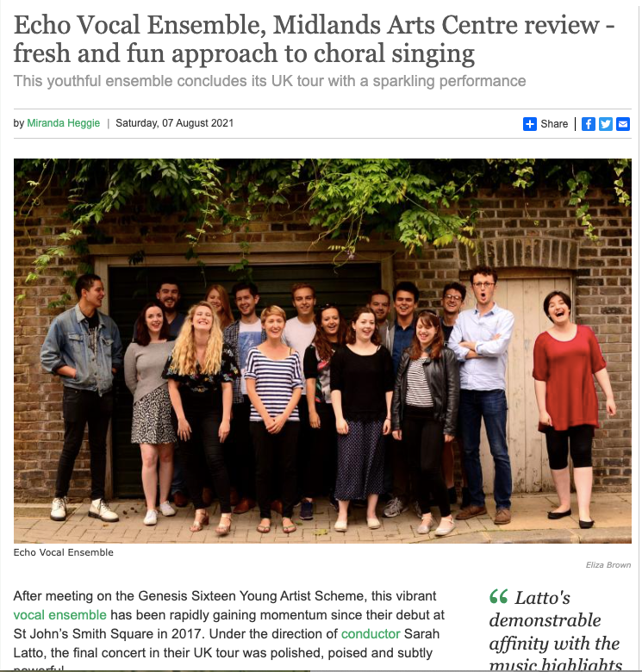642x672 pixels.
Task: Follow the 'vocal ensemble' link
Action: 59,614
